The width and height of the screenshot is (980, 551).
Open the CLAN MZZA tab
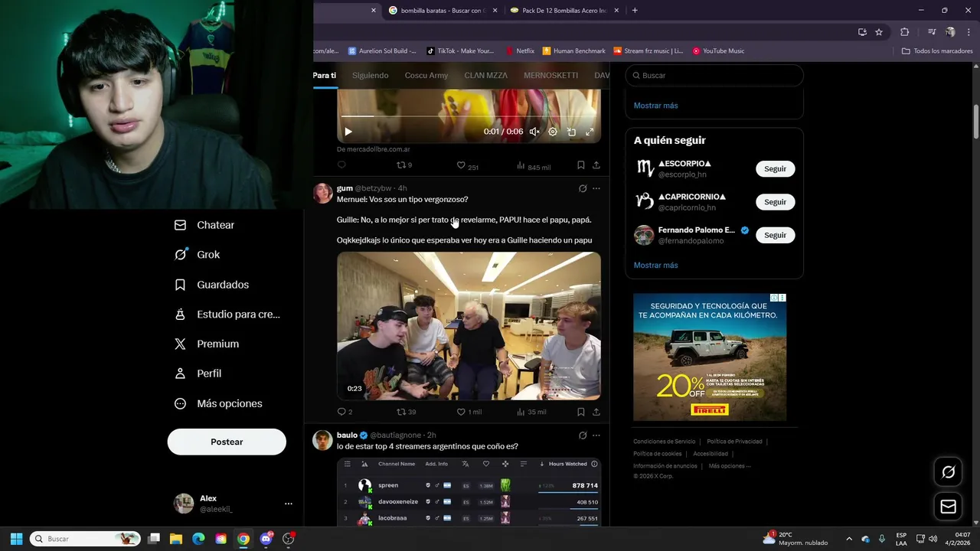tap(485, 76)
